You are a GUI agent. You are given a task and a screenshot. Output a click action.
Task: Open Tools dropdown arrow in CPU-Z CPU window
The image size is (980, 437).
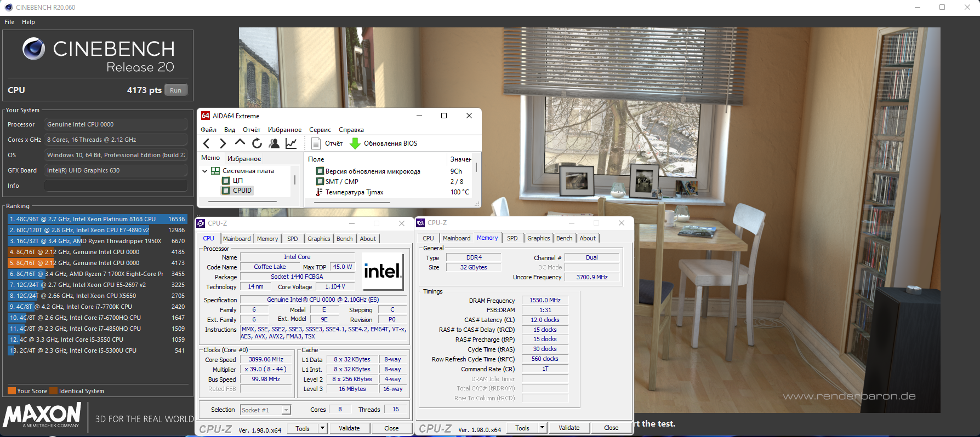click(322, 428)
